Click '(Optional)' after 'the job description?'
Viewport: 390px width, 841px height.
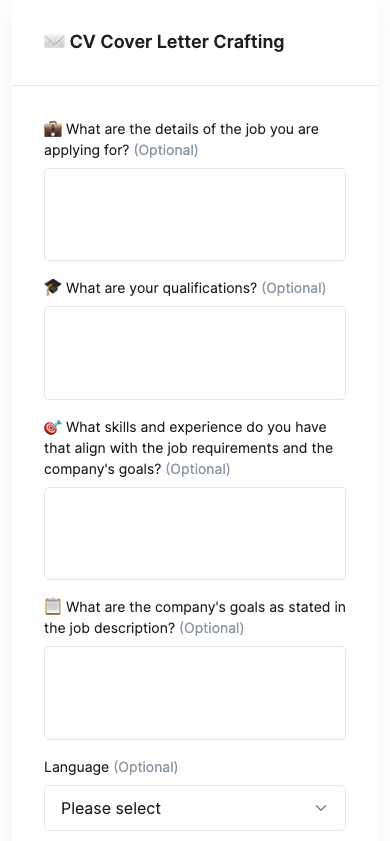(x=211, y=628)
